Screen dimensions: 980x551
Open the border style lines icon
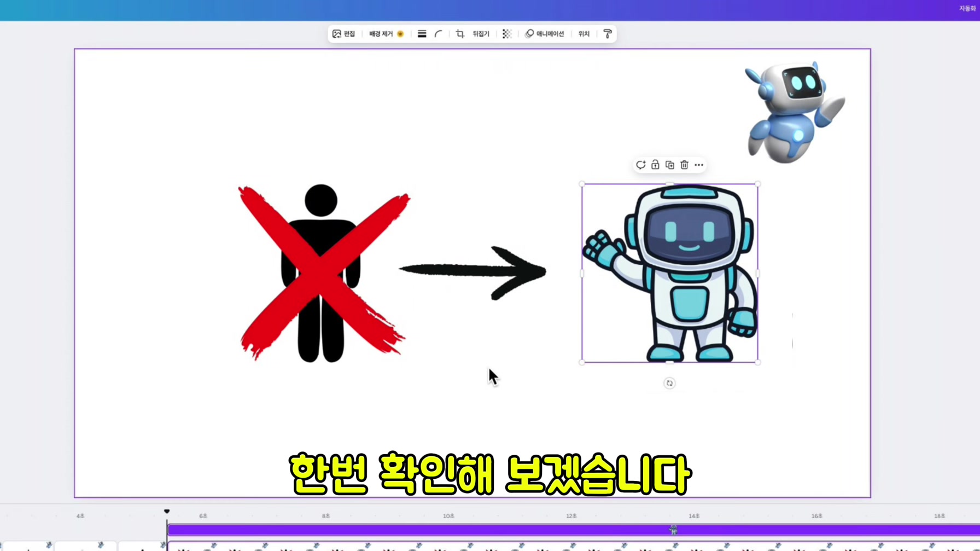point(422,34)
